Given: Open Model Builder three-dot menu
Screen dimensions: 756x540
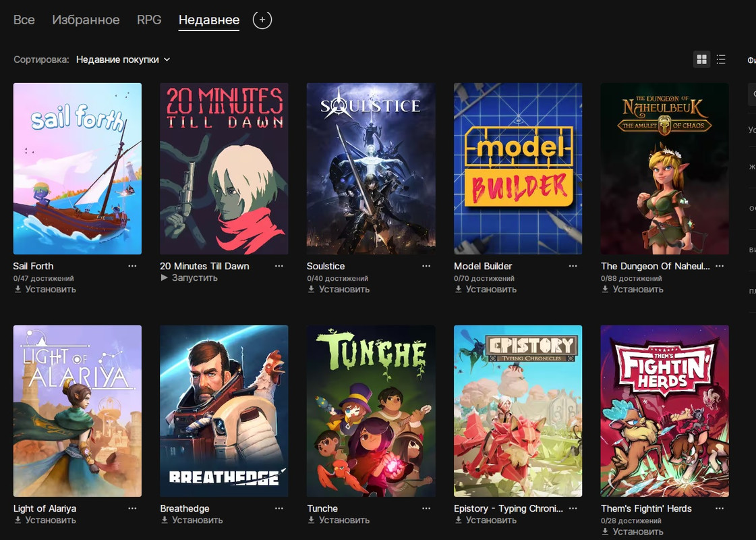Looking at the screenshot, I should [573, 266].
